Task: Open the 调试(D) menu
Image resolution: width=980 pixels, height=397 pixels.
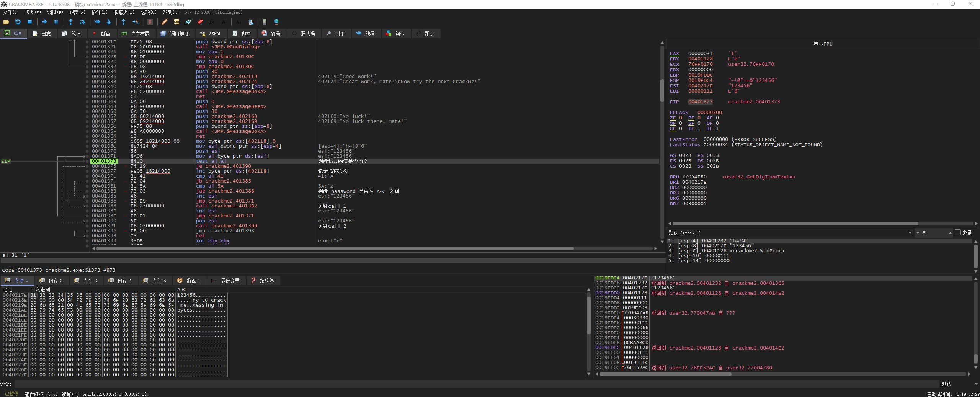Action: coord(55,12)
